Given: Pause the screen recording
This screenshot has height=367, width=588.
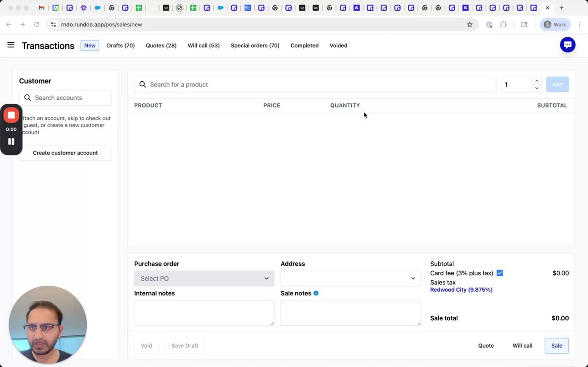Looking at the screenshot, I should click(11, 141).
